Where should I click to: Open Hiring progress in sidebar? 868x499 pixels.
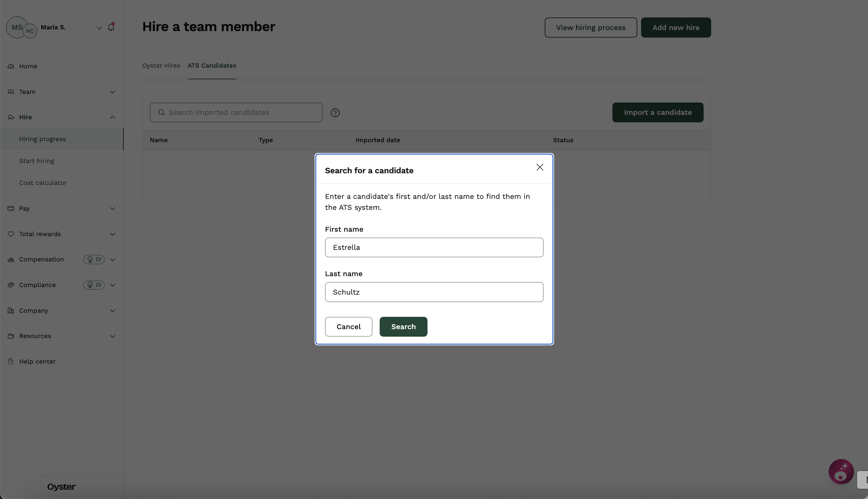(x=62, y=139)
